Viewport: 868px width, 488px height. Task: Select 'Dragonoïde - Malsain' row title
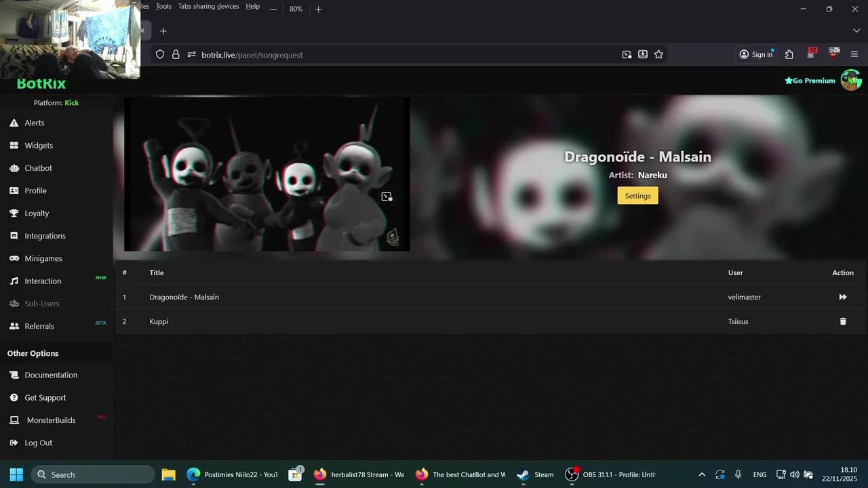click(x=184, y=297)
